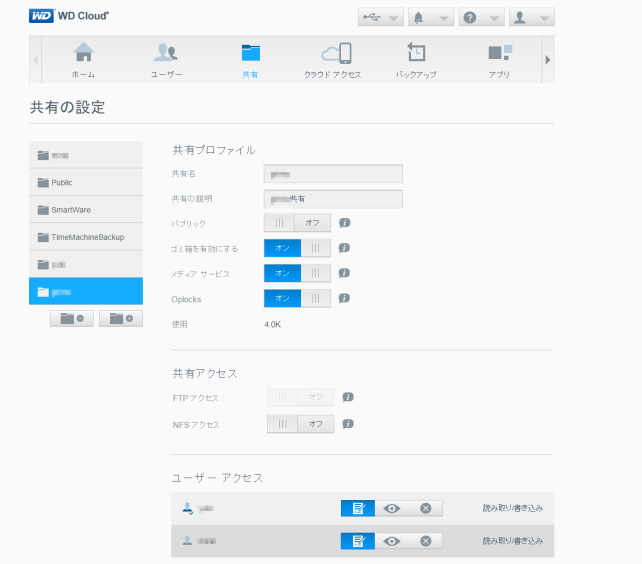
Task: Toggle the NFS アクセス switch
Action: (x=301, y=424)
